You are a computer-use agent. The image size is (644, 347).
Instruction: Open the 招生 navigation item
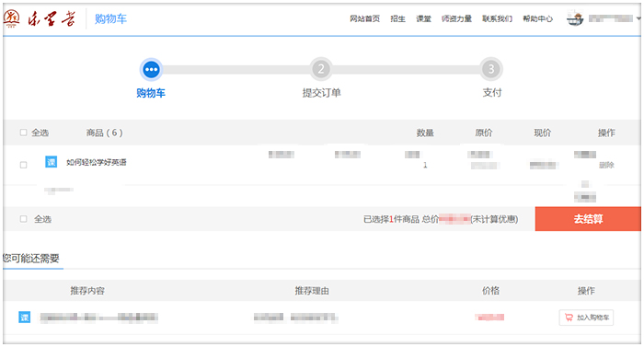[x=397, y=18]
